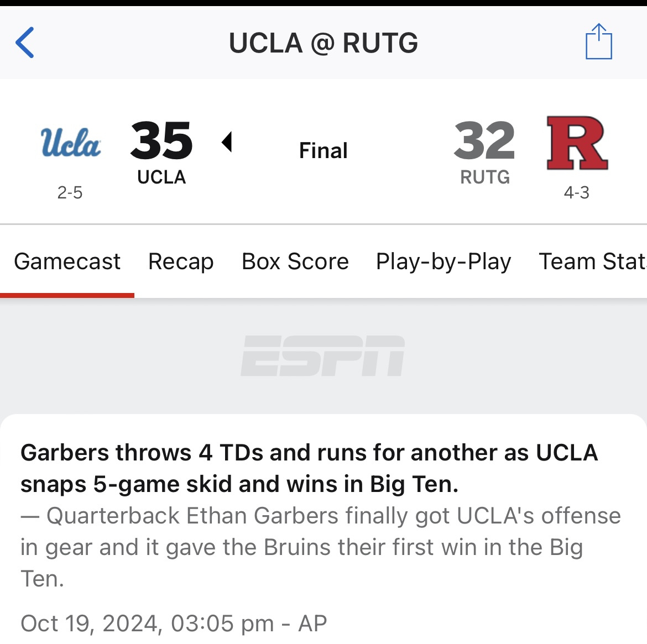Tap the blue back arrow

click(25, 43)
